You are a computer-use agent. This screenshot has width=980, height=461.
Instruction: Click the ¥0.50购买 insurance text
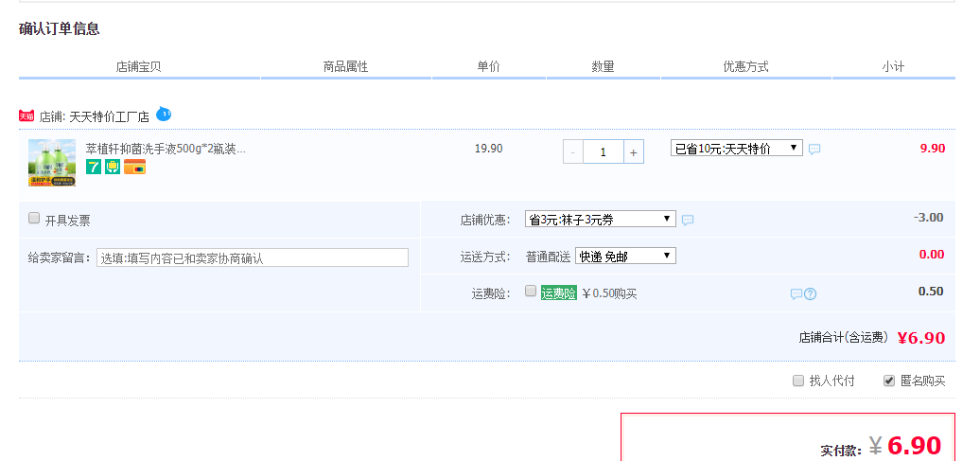click(x=609, y=293)
